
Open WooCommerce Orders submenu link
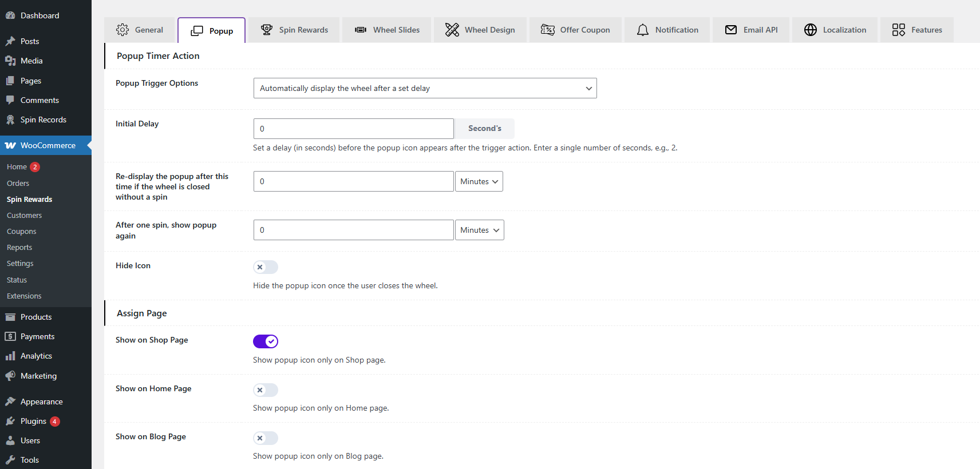[18, 184]
